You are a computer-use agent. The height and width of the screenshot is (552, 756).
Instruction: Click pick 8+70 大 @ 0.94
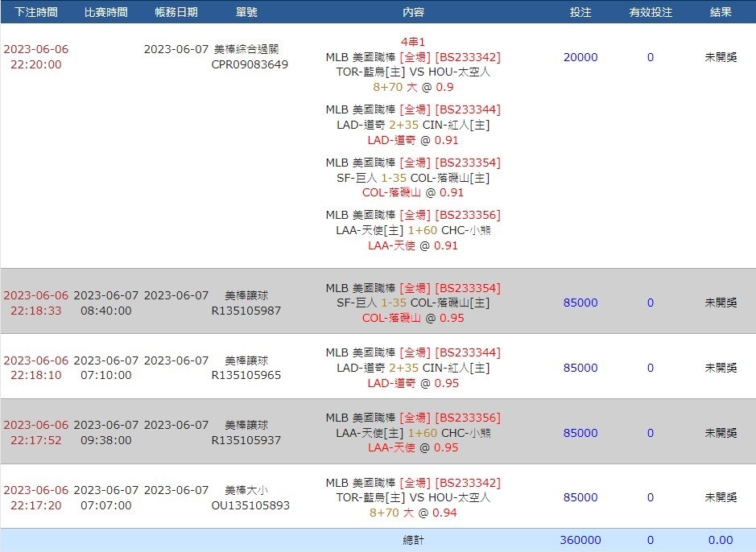(x=413, y=513)
